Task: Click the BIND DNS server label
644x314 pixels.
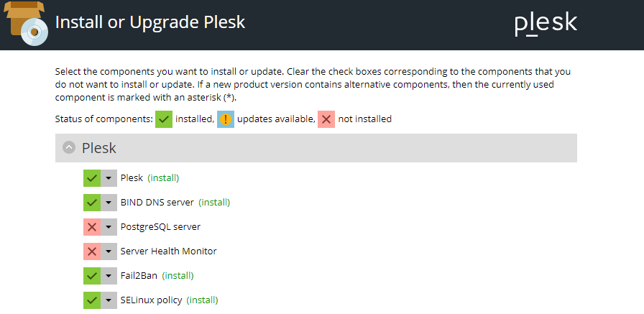Action: (157, 203)
